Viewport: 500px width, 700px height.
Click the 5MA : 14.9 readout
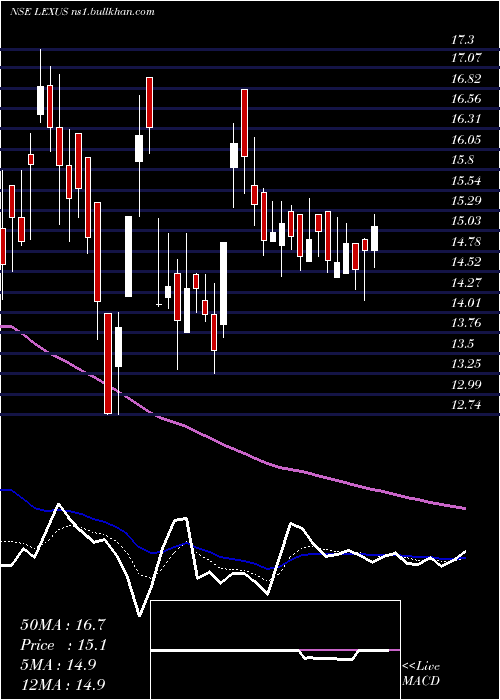click(58, 665)
